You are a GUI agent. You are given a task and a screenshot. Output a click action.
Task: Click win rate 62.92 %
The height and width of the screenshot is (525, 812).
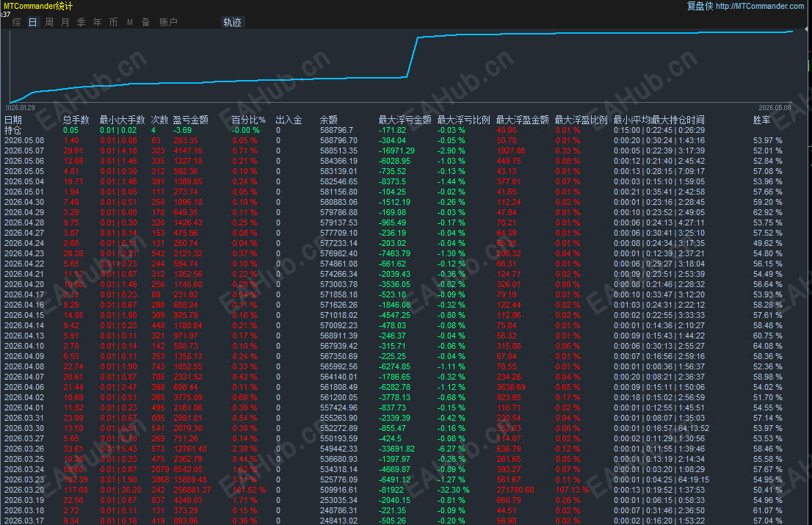click(x=767, y=213)
